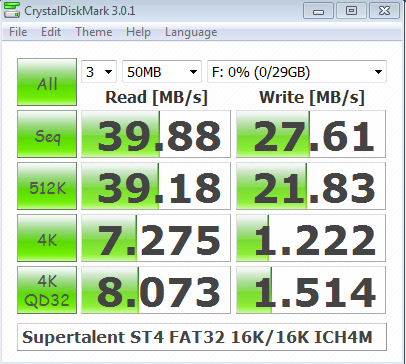The height and width of the screenshot is (364, 406).
Task: Run all benchmarks with the All button
Action: pos(47,82)
